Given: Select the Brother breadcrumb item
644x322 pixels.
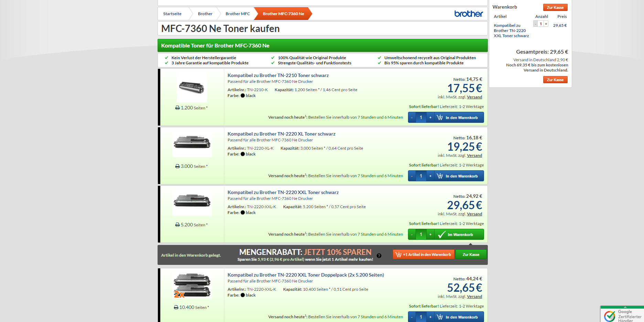Looking at the screenshot, I should pyautogui.click(x=205, y=14).
